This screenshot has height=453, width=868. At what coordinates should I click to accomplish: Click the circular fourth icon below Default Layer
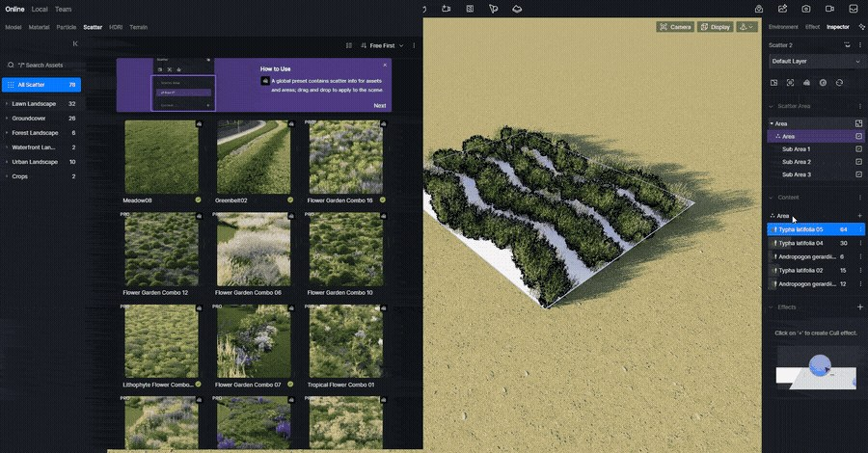pyautogui.click(x=824, y=83)
